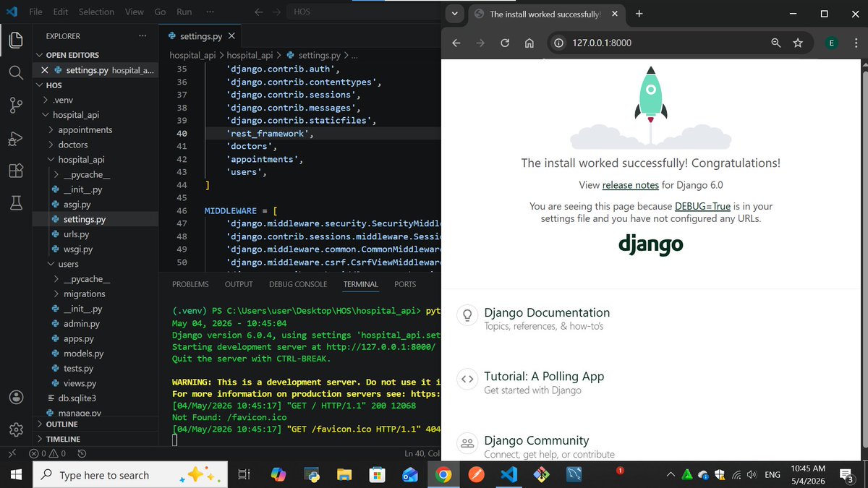Collapse the users folder
Screen dimensions: 868x488
coord(68,264)
